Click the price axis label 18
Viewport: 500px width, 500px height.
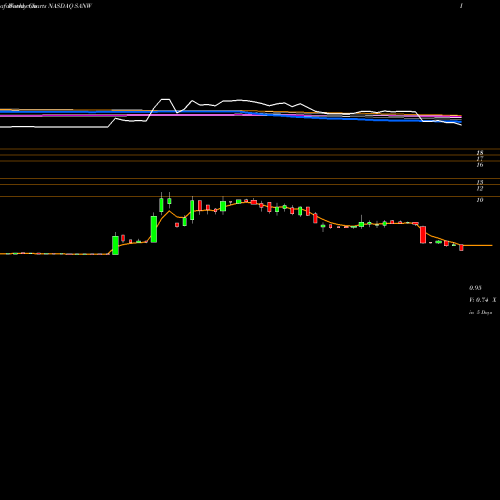pyautogui.click(x=480, y=153)
